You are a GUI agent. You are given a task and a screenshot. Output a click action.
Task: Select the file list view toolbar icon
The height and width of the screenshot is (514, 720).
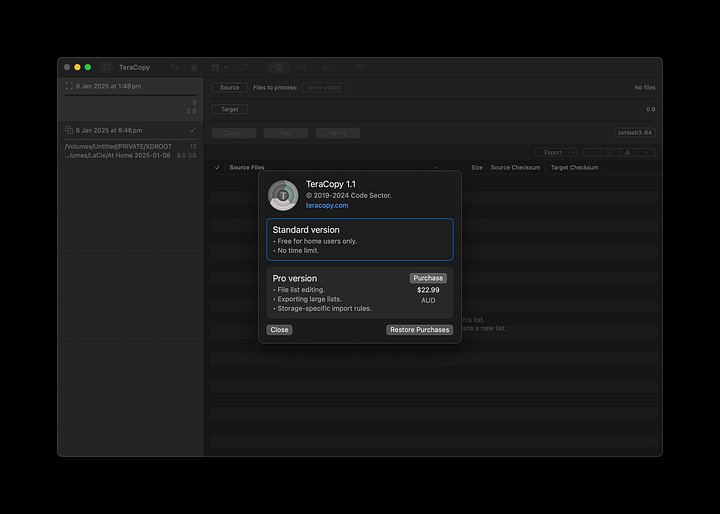point(278,67)
